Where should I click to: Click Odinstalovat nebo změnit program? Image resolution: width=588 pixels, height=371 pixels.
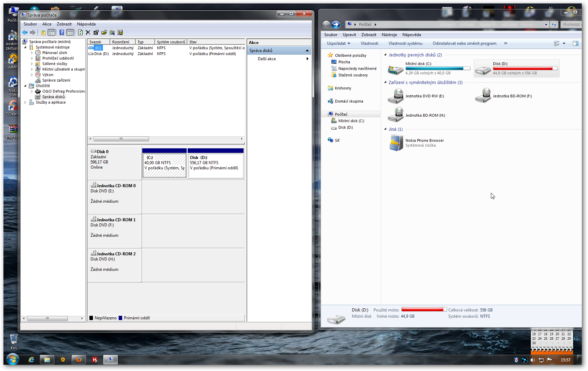(x=464, y=43)
